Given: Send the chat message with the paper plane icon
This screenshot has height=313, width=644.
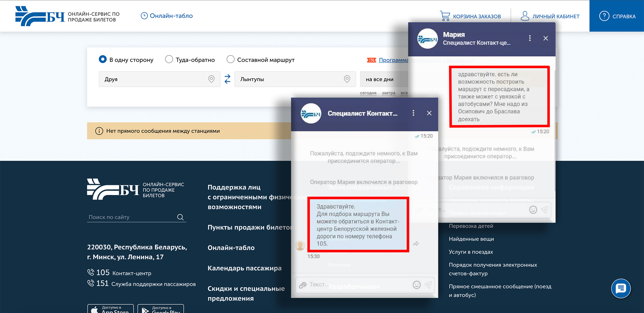Looking at the screenshot, I should [429, 285].
